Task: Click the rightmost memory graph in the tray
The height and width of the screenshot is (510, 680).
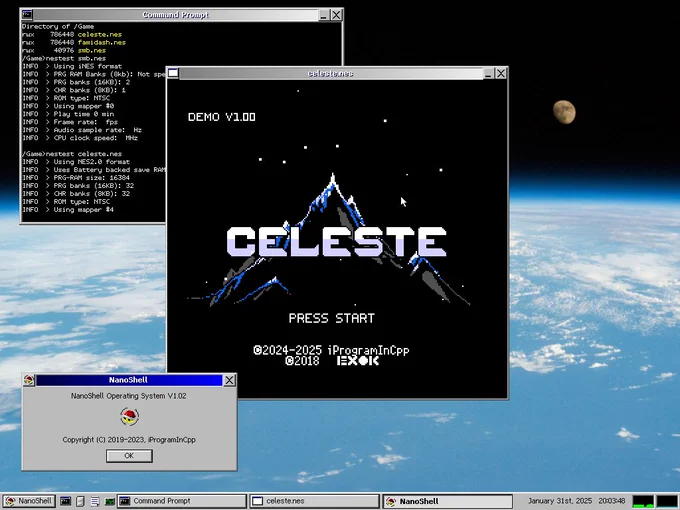Action: tap(667, 501)
